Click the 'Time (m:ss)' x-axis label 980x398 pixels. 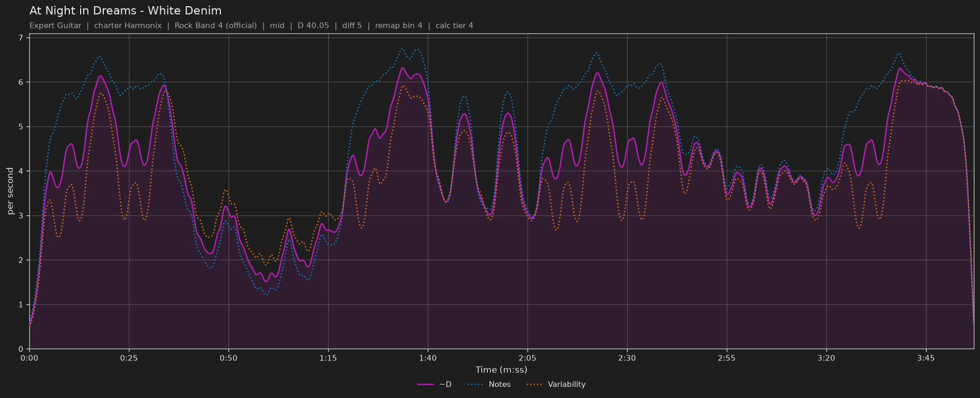[x=501, y=369]
